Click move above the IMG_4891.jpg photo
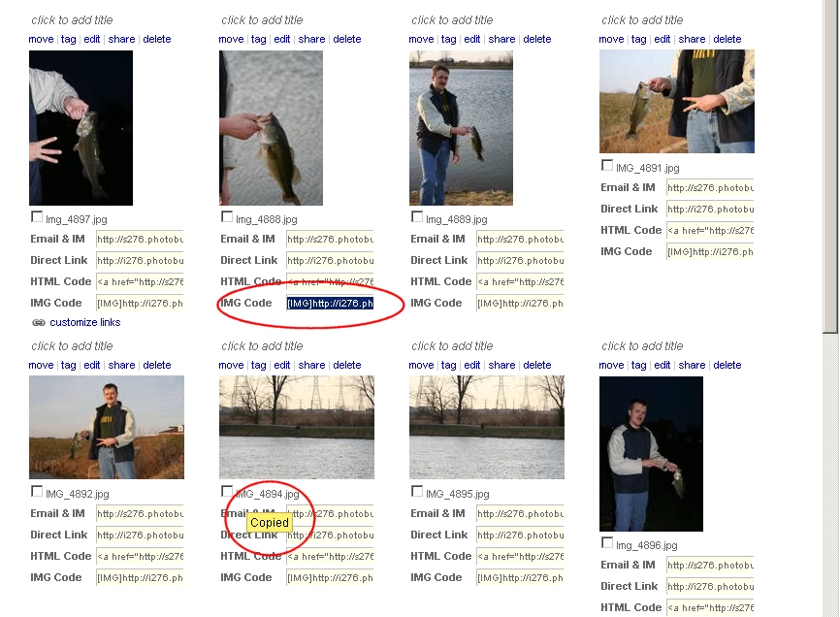Screen dimensions: 840x617 [x=611, y=39]
